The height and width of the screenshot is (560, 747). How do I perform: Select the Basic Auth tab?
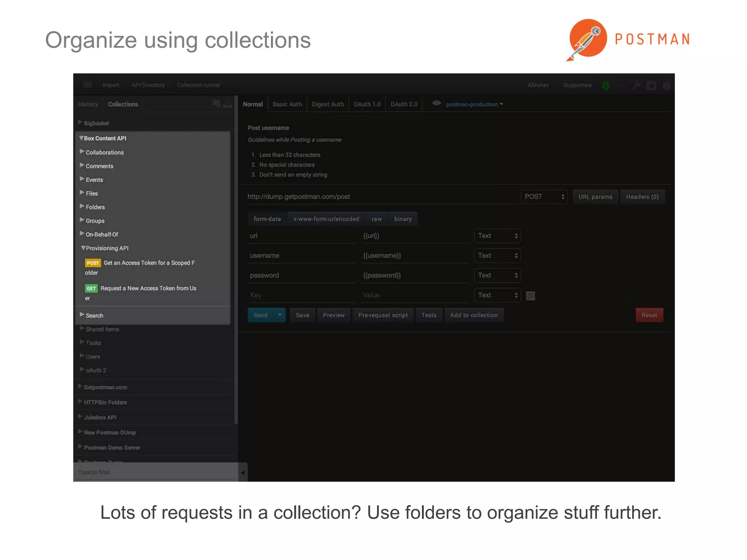click(287, 104)
